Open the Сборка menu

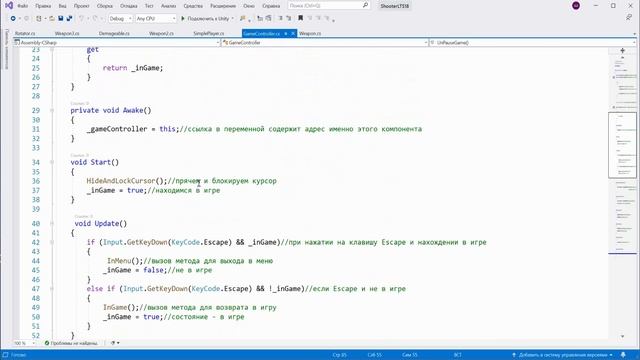[104, 6]
